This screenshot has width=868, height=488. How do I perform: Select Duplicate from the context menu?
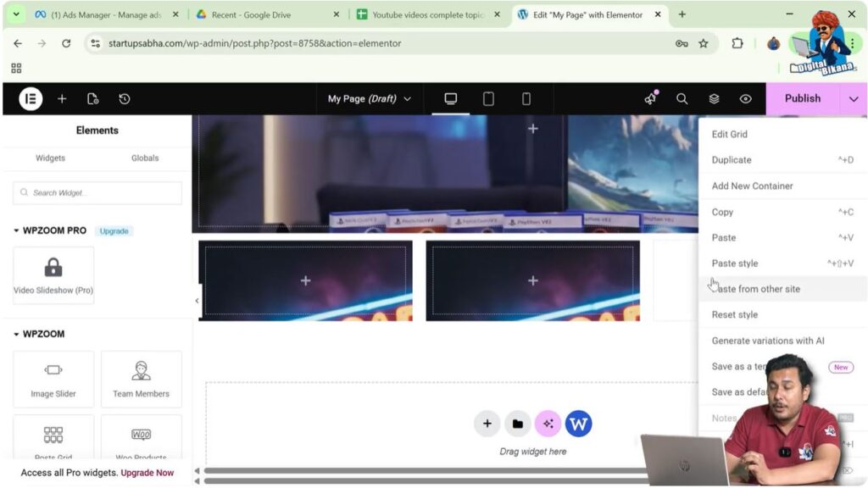731,159
